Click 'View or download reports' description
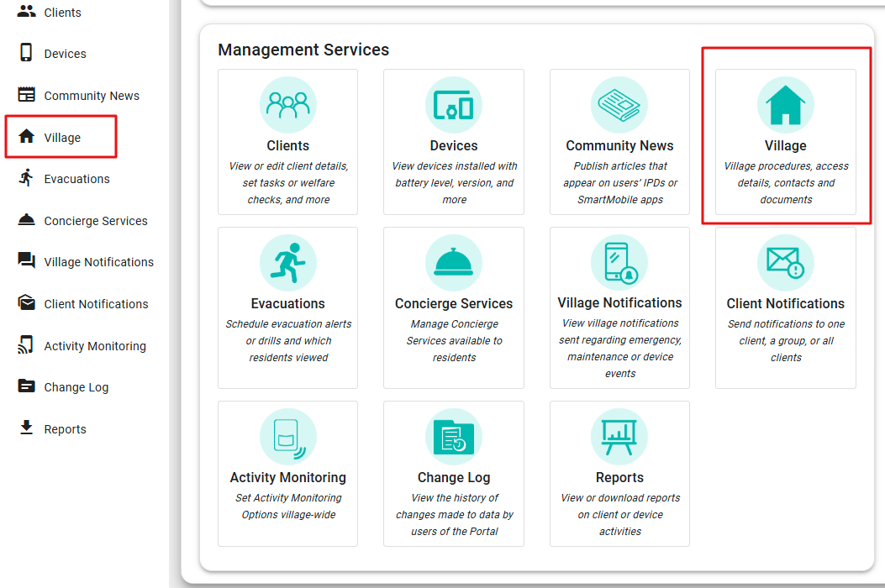This screenshot has width=885, height=588. pyautogui.click(x=619, y=515)
